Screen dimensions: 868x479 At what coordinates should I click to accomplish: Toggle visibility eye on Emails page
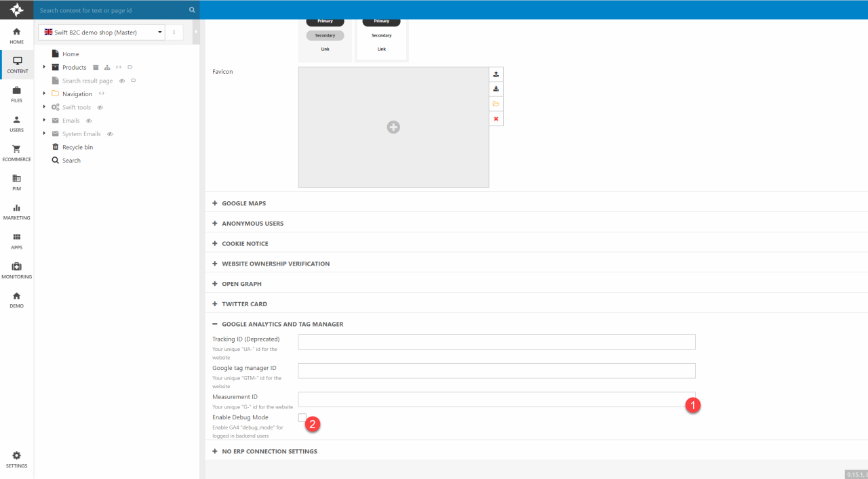pos(89,121)
